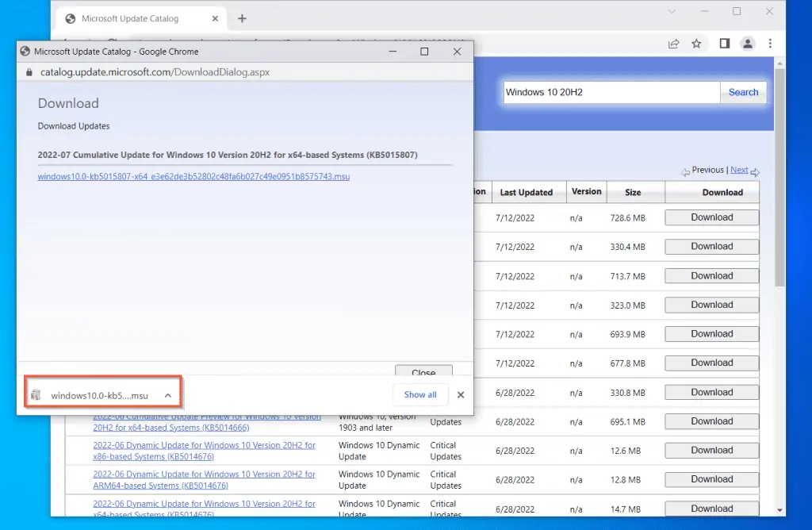This screenshot has height=530, width=812.
Task: Click the download dialog URL text
Action: (x=155, y=72)
